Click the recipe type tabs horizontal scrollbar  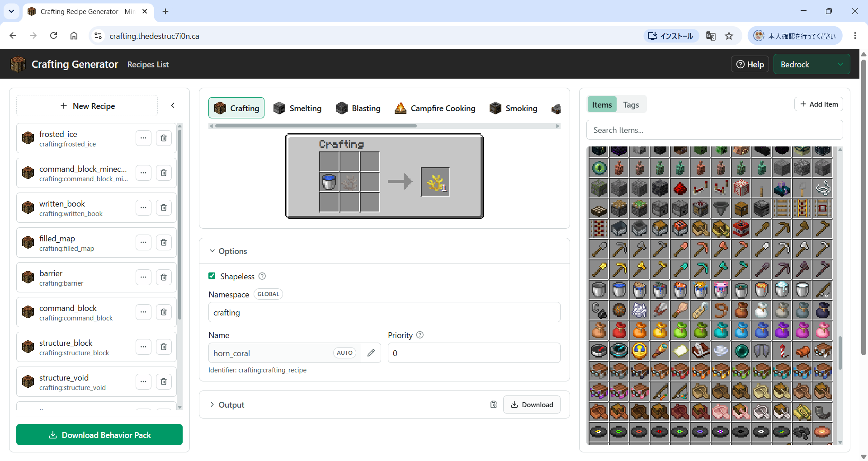pos(316,126)
